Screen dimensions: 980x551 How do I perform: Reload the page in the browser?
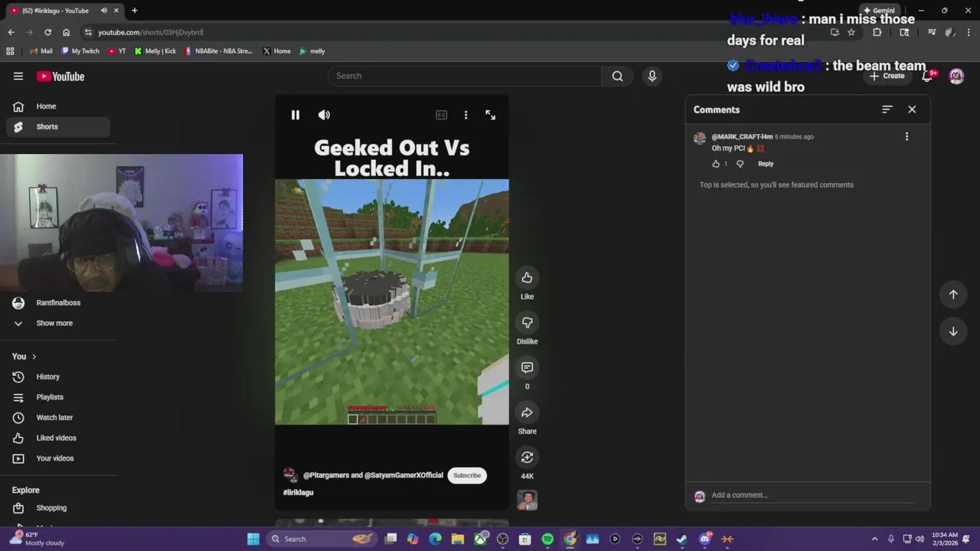click(47, 32)
